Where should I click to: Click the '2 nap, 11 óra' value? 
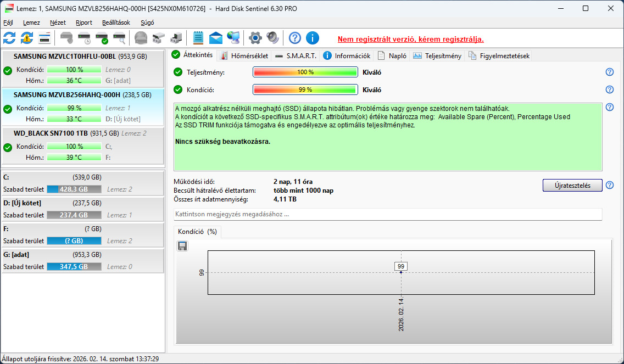(293, 182)
